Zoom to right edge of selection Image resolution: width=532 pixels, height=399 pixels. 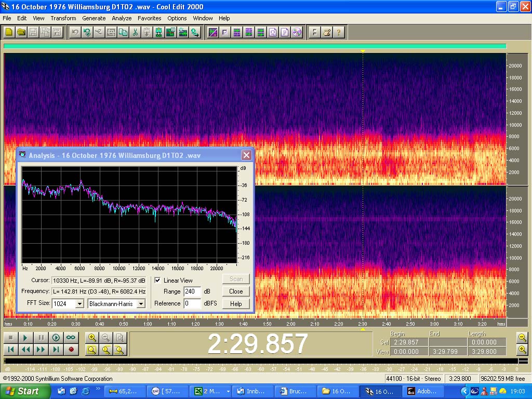coord(120,350)
